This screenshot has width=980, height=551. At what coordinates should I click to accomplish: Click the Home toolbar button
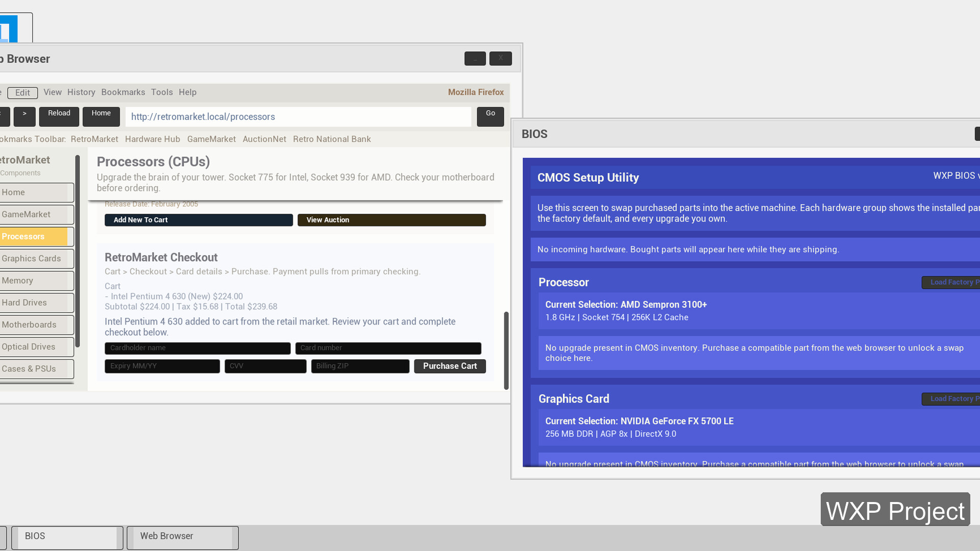point(101,116)
